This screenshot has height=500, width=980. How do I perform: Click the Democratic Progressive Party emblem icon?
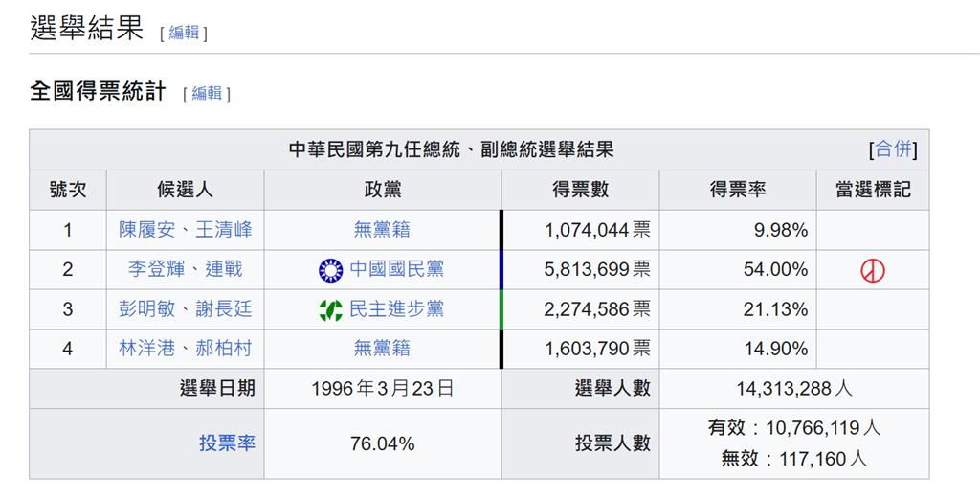pos(330,309)
